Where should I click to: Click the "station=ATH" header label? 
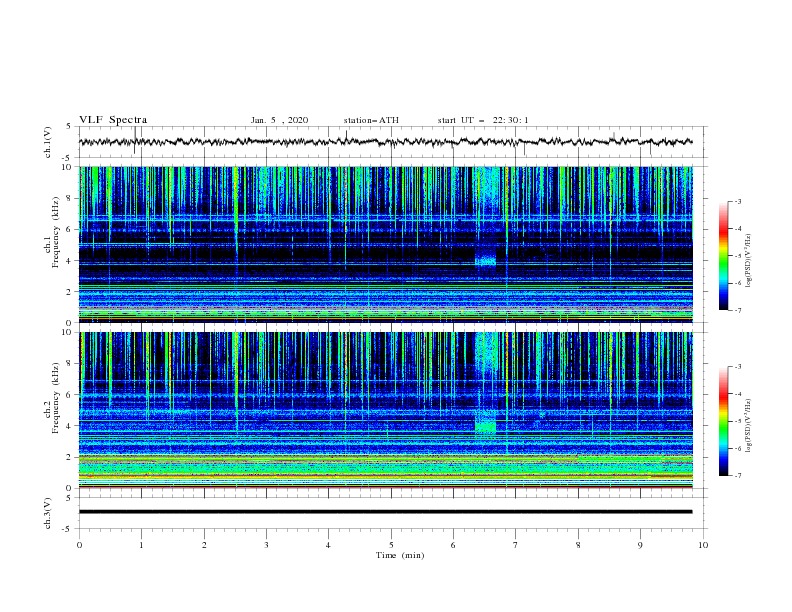(x=371, y=120)
